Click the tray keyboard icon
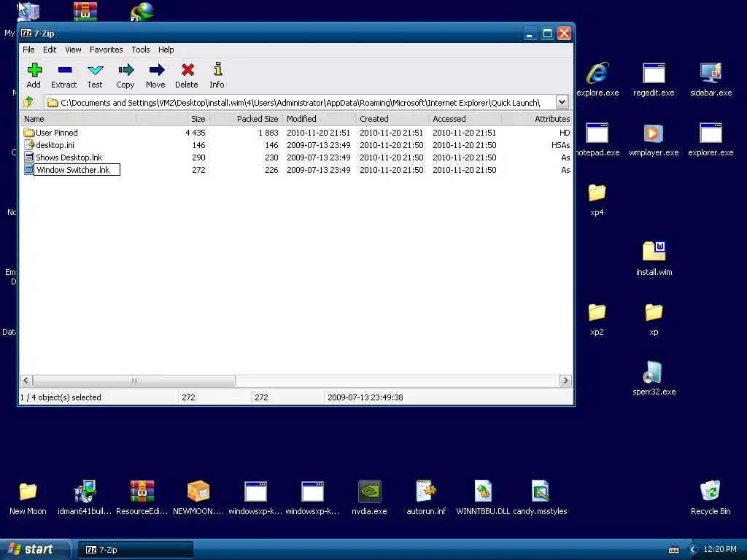This screenshot has height=560, width=747. (673, 550)
